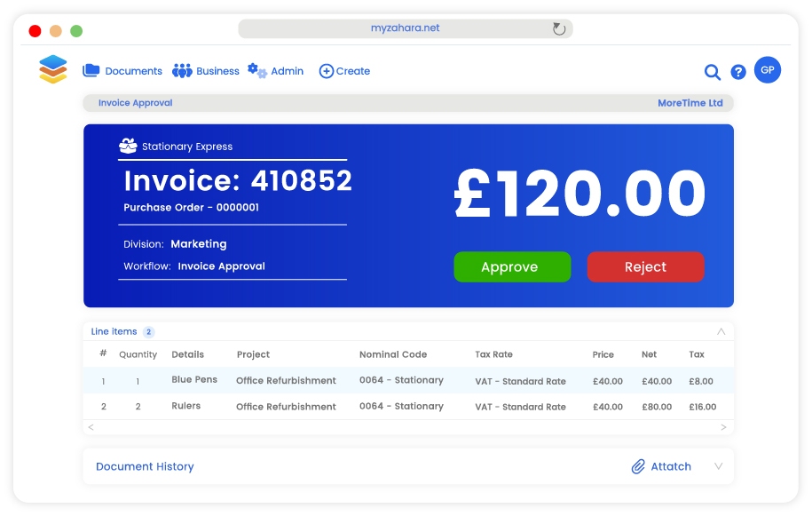Click the orange window minimize button
Screen dimensions: 812x516
click(x=56, y=31)
